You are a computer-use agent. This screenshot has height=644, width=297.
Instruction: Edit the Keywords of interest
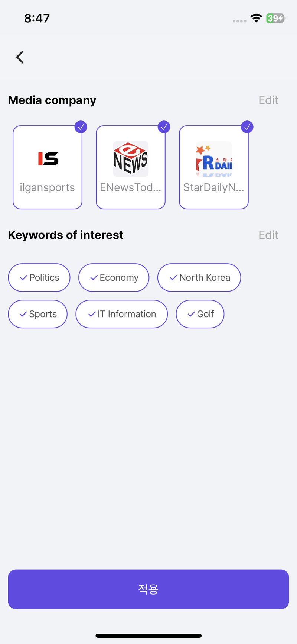tap(268, 235)
